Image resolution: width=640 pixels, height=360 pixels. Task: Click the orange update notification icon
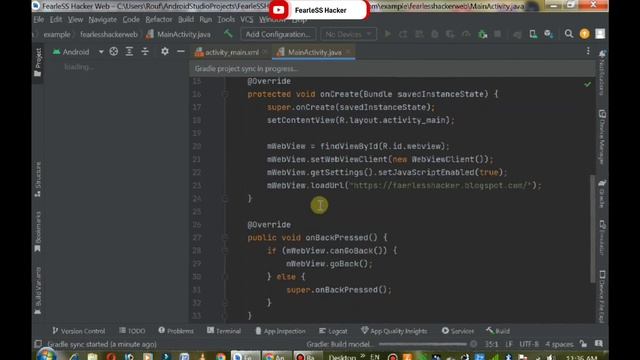pos(584,34)
